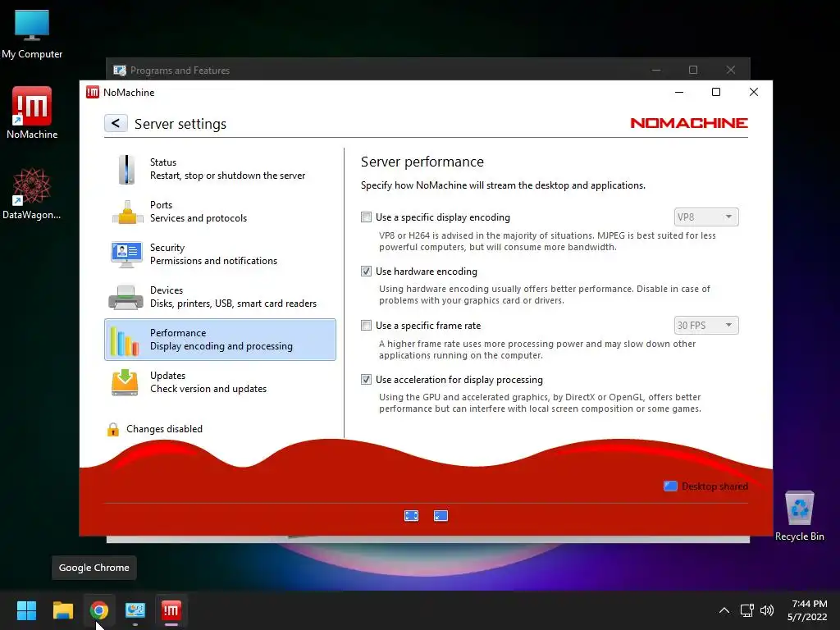This screenshot has height=630, width=840.
Task: Click the network tray icon
Action: coord(746,610)
